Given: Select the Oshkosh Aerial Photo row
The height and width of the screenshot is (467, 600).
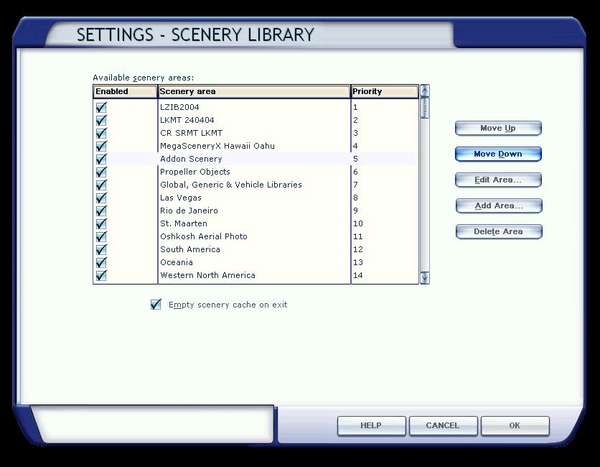Looking at the screenshot, I should click(256, 237).
